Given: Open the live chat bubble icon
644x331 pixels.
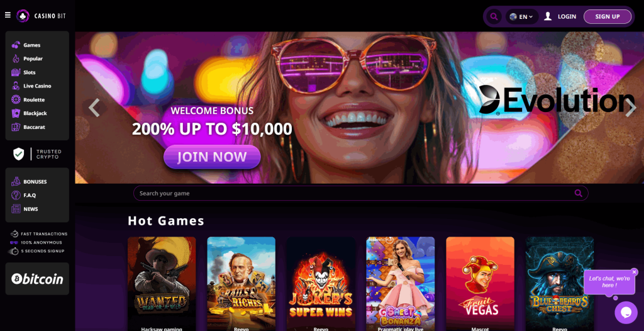Looking at the screenshot, I should (626, 313).
